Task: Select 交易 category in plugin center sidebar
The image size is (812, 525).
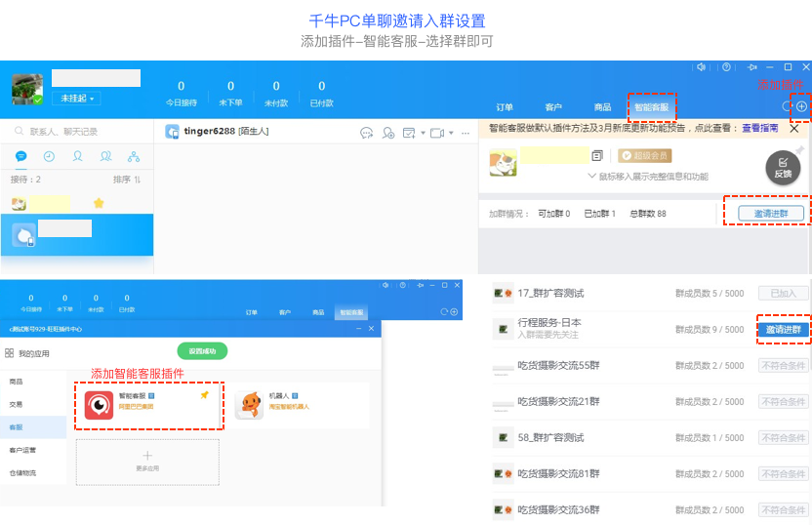Action: click(16, 404)
